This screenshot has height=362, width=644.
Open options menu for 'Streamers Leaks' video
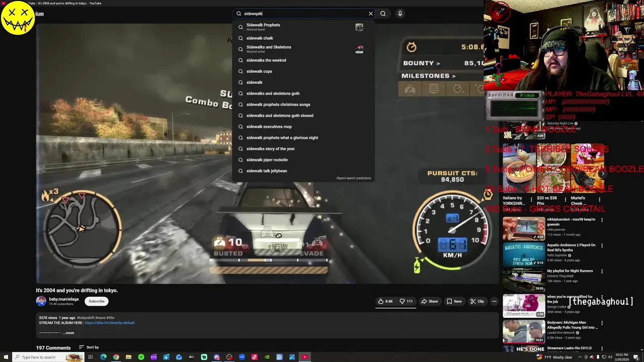click(602, 348)
